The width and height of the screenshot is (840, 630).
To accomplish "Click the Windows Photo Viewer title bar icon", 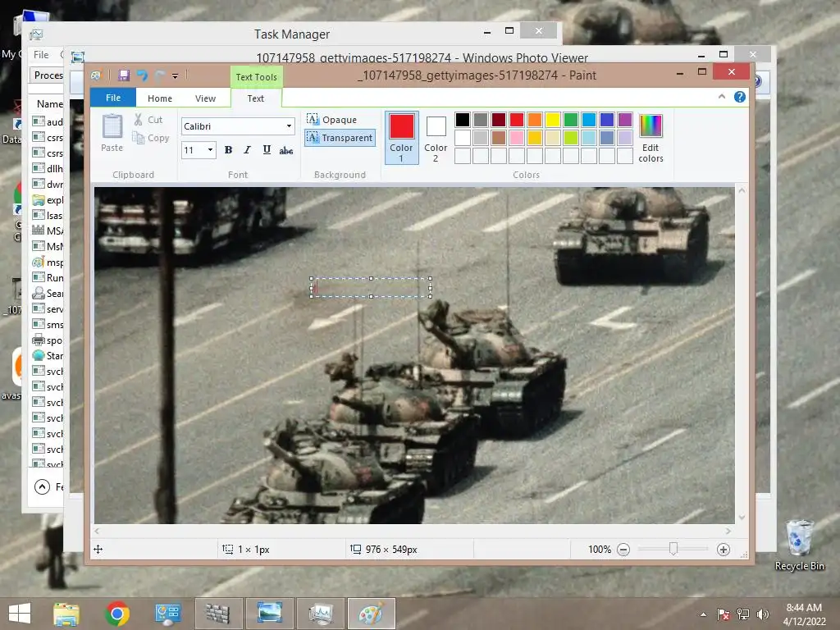I will [78, 57].
